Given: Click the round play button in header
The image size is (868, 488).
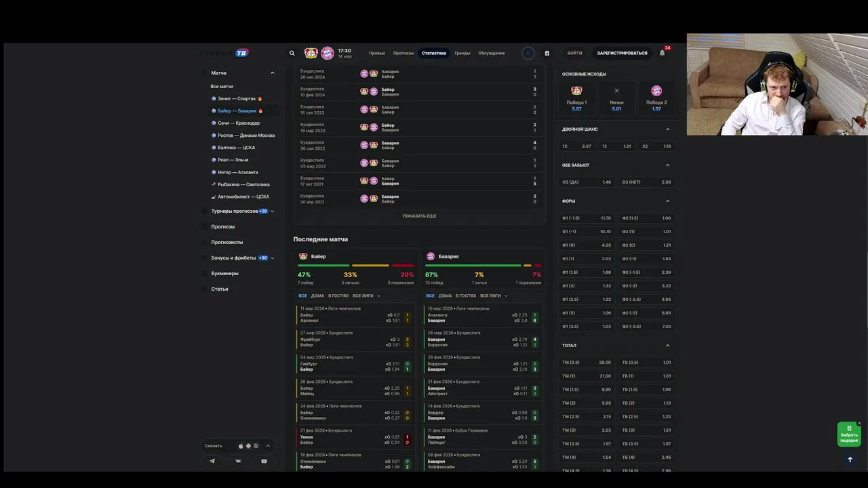Looking at the screenshot, I should 528,53.
